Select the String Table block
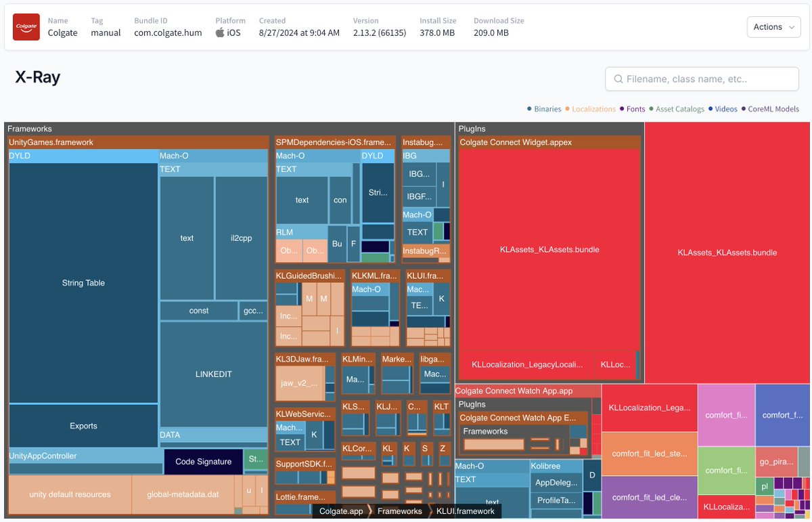 click(83, 283)
